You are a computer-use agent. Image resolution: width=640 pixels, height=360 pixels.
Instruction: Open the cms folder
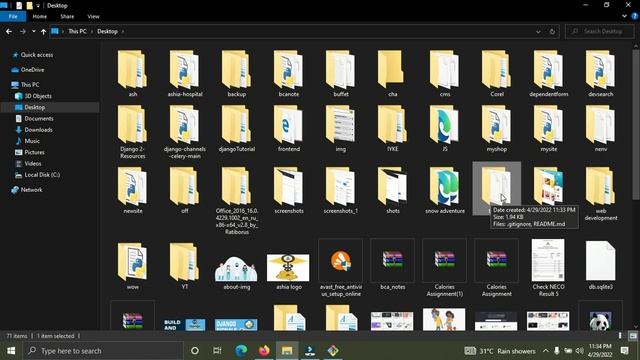(x=444, y=73)
